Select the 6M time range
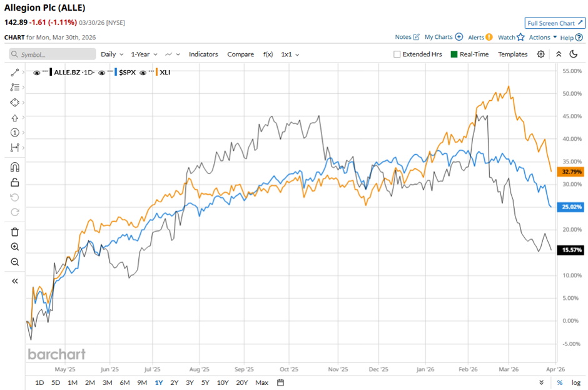Viewport: 588px width, 390px height. coord(124,382)
